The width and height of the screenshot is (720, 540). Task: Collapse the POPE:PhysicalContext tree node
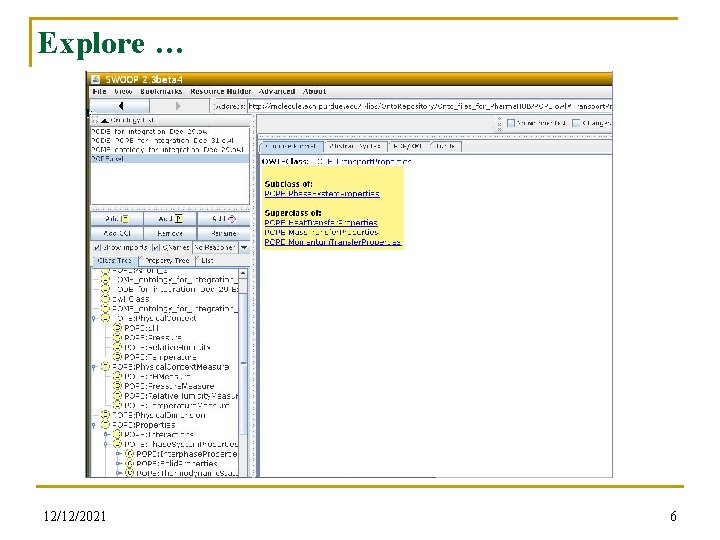coord(94,318)
